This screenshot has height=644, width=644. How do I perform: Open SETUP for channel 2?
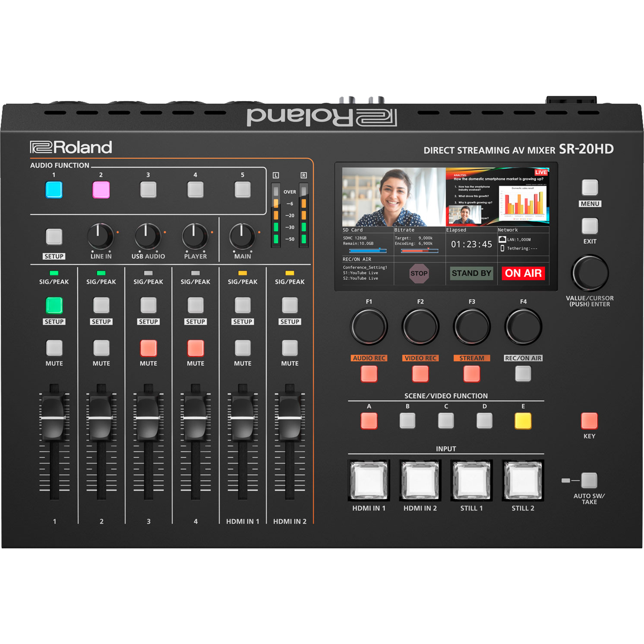pyautogui.click(x=101, y=305)
